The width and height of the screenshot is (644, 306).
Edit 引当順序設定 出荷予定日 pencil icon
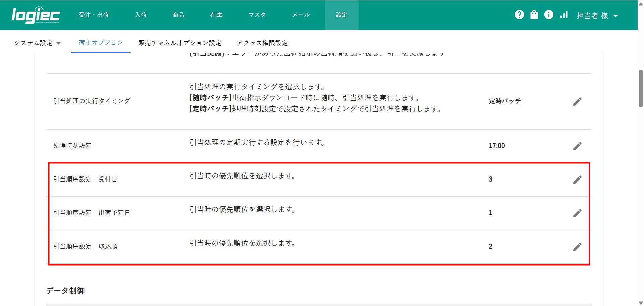(577, 213)
